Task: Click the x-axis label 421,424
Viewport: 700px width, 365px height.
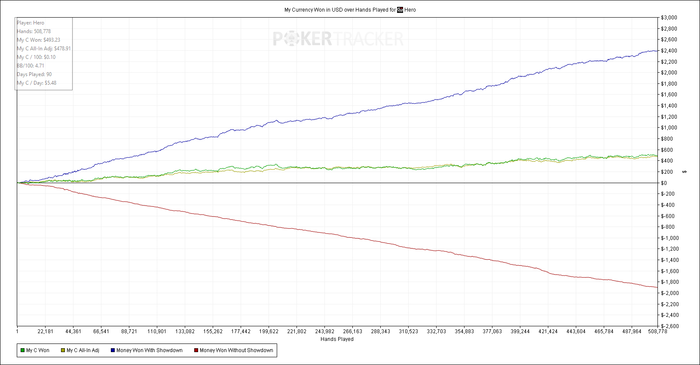Action: point(548,332)
